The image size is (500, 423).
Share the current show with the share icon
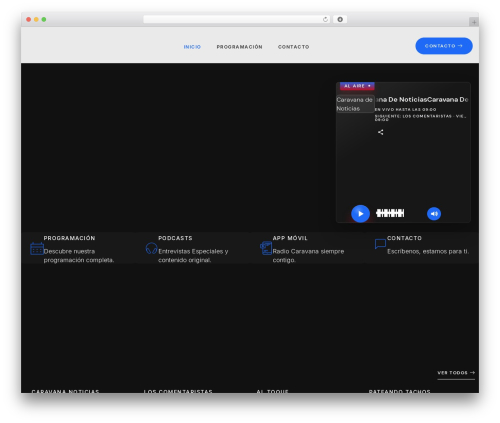coord(380,132)
